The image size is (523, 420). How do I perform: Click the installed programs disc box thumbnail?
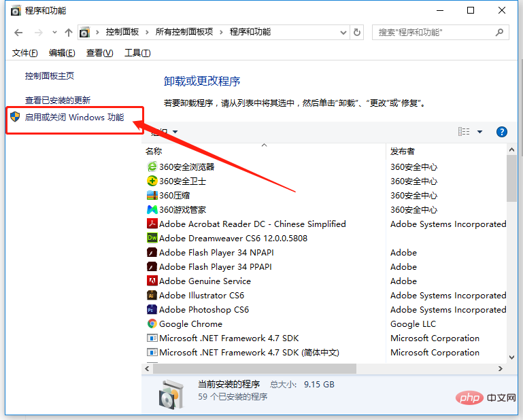[x=171, y=394]
